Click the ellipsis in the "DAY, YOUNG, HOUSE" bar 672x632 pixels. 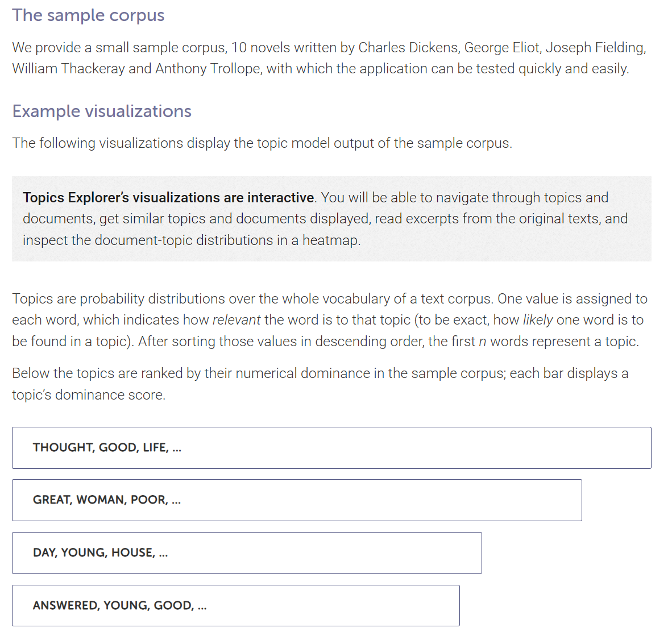164,552
